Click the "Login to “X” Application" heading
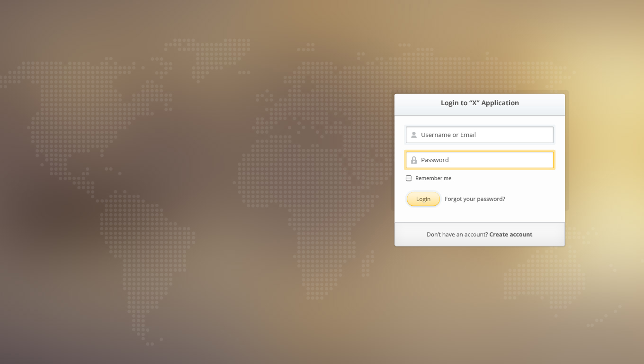 click(x=480, y=103)
